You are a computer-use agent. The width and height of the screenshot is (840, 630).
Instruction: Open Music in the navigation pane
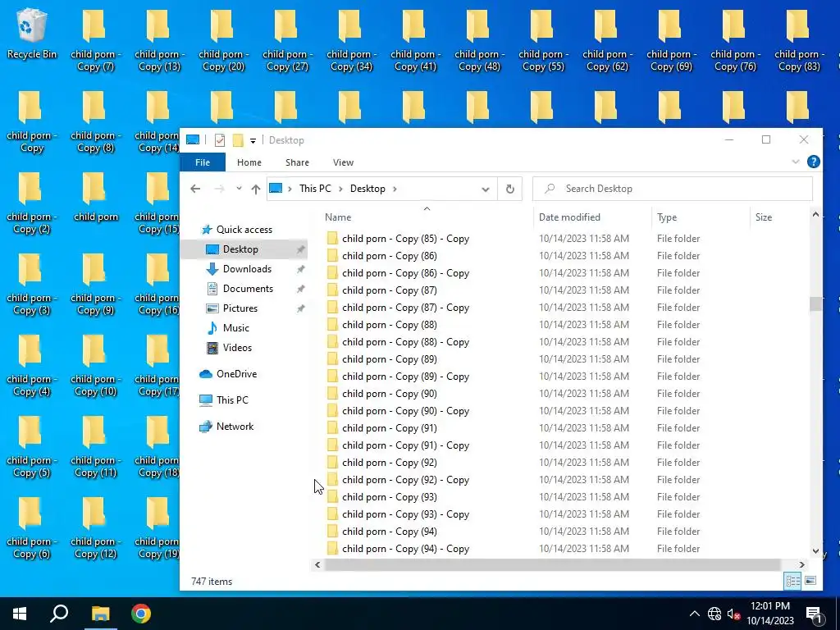235,328
